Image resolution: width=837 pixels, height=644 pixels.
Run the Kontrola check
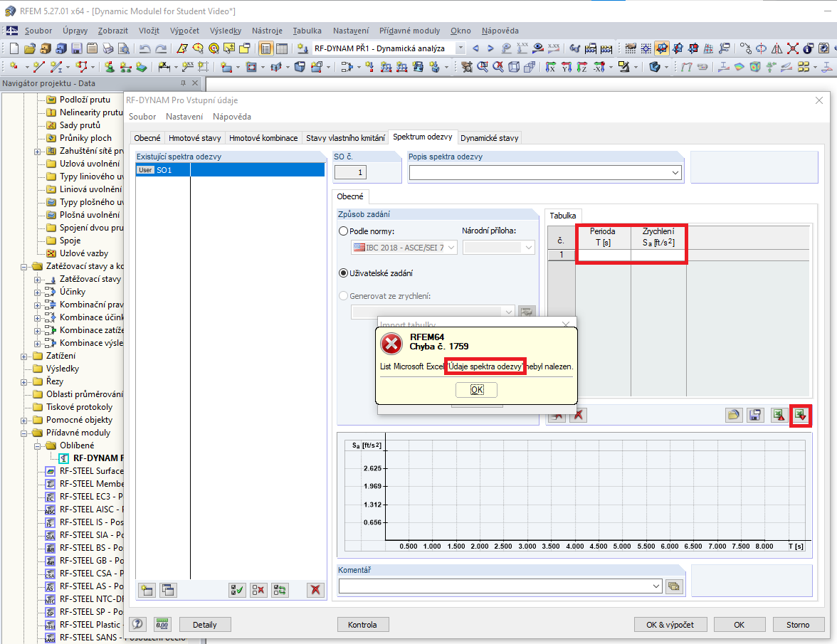363,624
